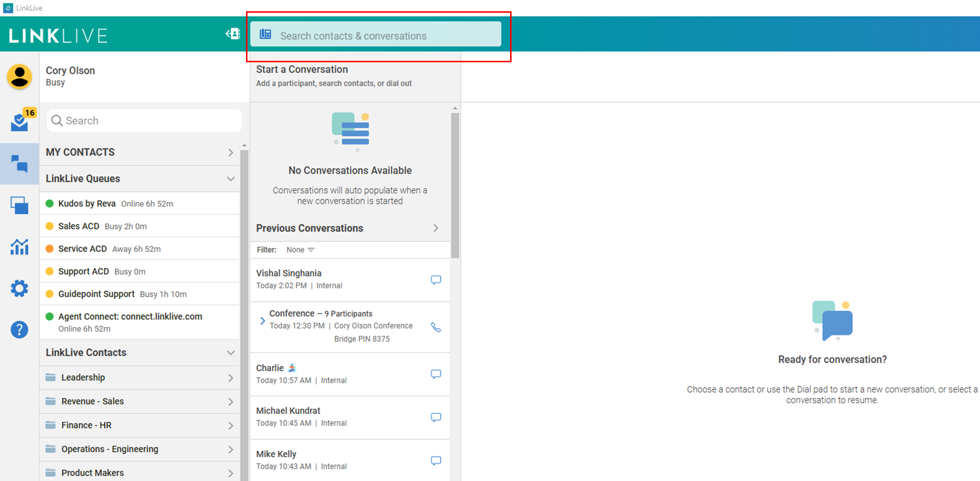Click Cory Olson profile avatar
The height and width of the screenshot is (481, 980).
click(20, 77)
